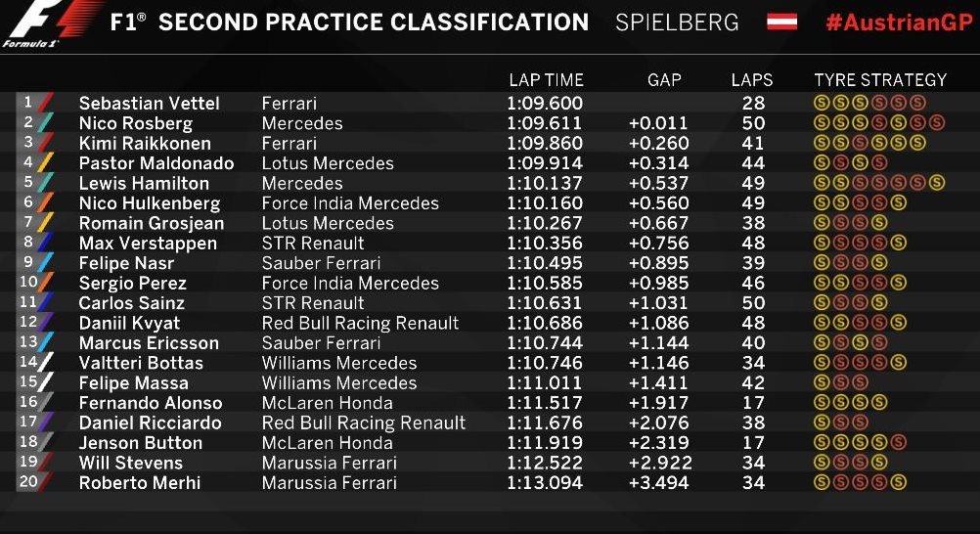980x534 pixels.
Task: Click the first tyre icon in Merhi's row
Action: click(822, 482)
